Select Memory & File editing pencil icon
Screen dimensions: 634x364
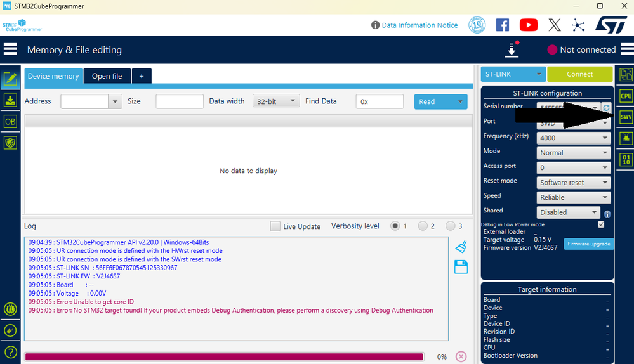pos(10,79)
